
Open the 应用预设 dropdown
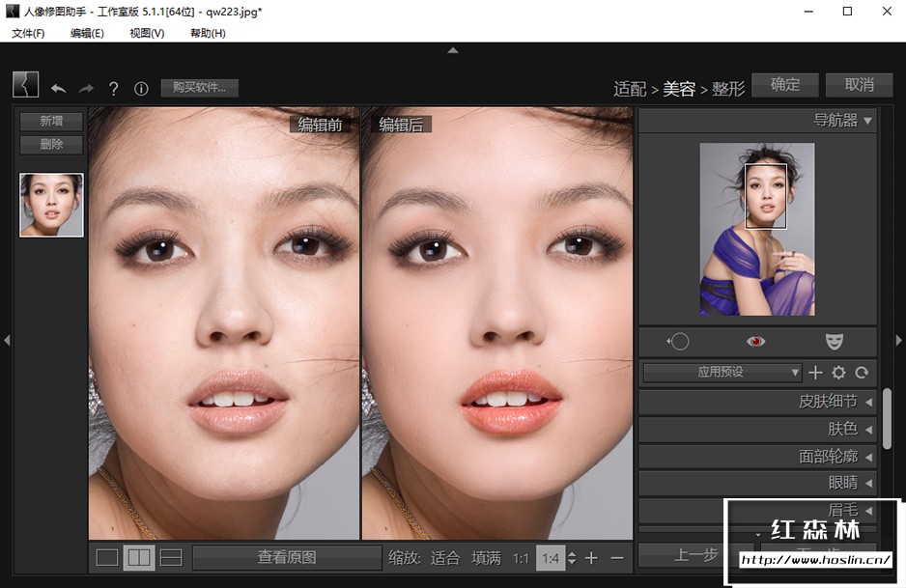point(722,373)
